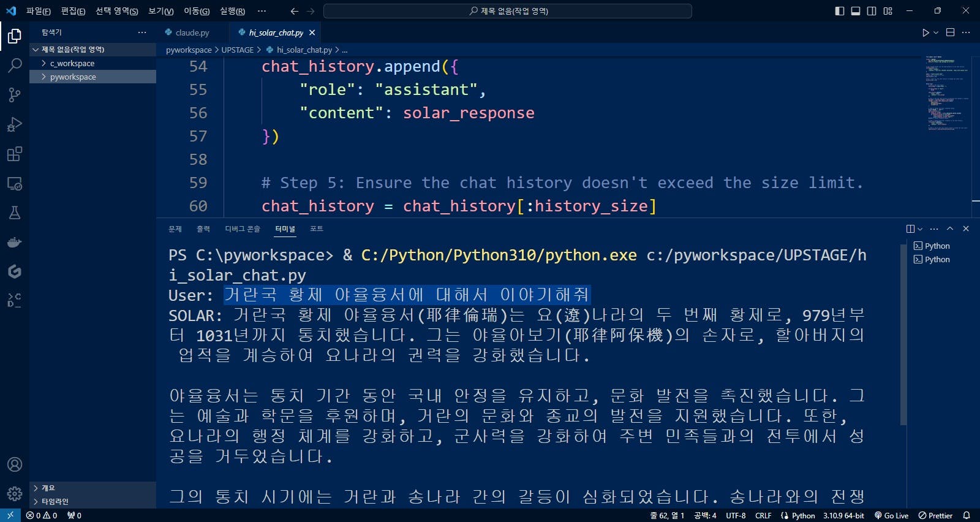Open the Run and Debug view
This screenshot has width=980, height=522.
[x=15, y=124]
